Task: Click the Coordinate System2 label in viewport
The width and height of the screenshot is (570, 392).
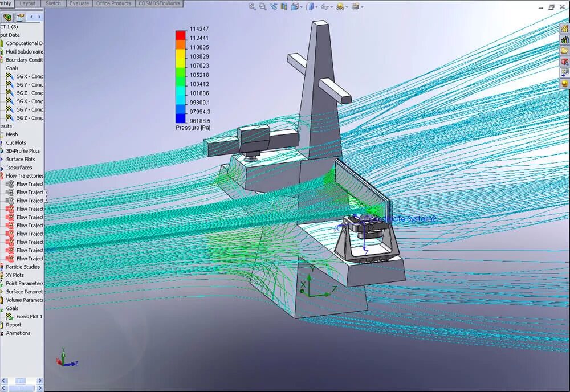Action: click(x=400, y=219)
